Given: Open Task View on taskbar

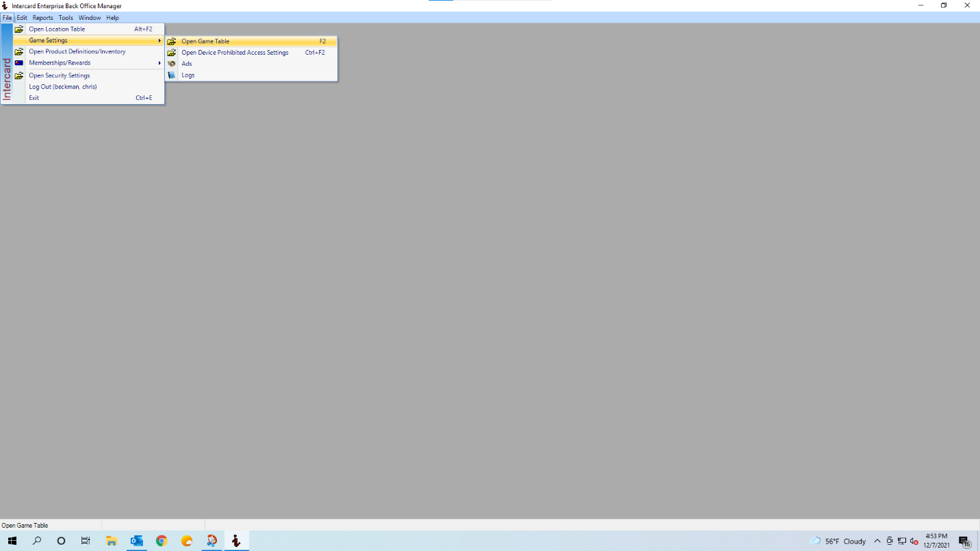Looking at the screenshot, I should [x=86, y=541].
